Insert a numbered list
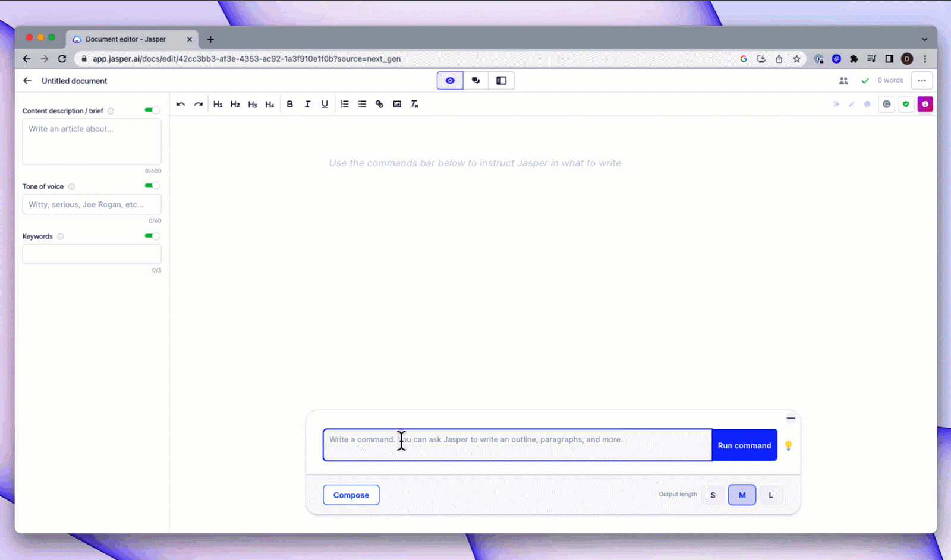Viewport: 951px width, 560px height. click(345, 104)
